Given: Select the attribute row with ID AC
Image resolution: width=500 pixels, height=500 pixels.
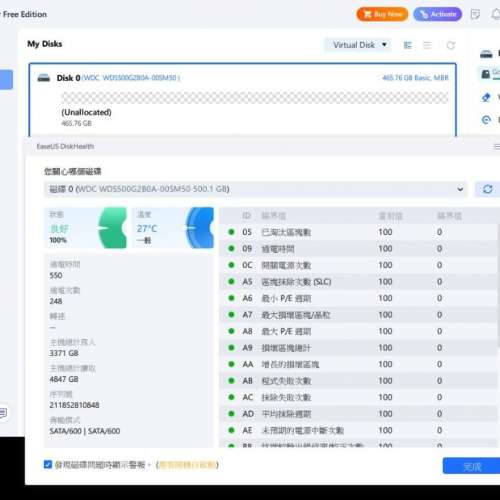Looking at the screenshot, I should [358, 397].
